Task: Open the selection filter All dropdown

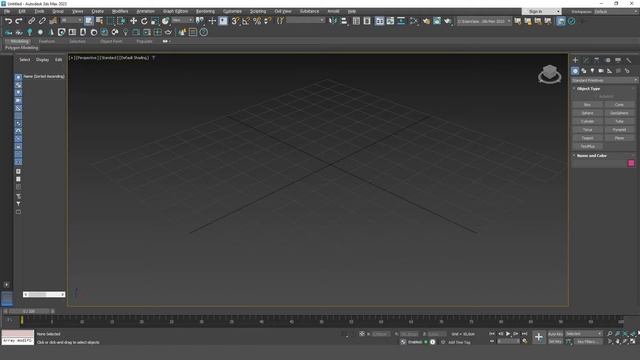Action: click(71, 20)
